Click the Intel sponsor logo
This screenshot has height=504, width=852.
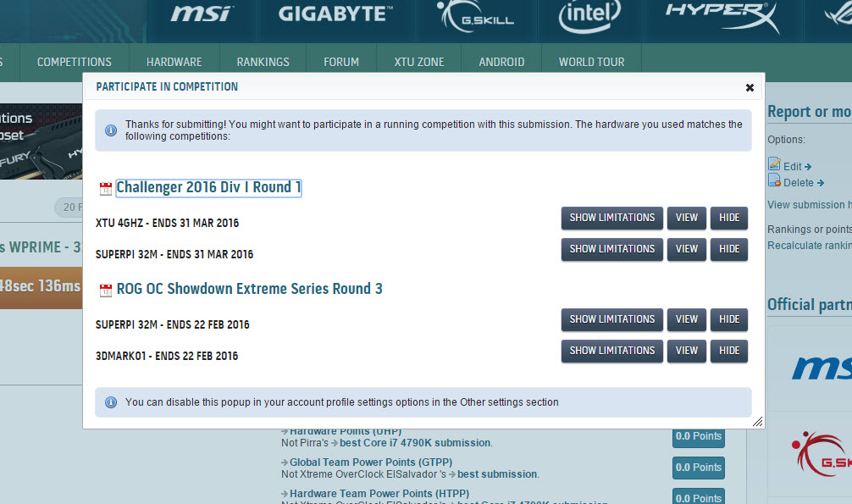point(589,15)
